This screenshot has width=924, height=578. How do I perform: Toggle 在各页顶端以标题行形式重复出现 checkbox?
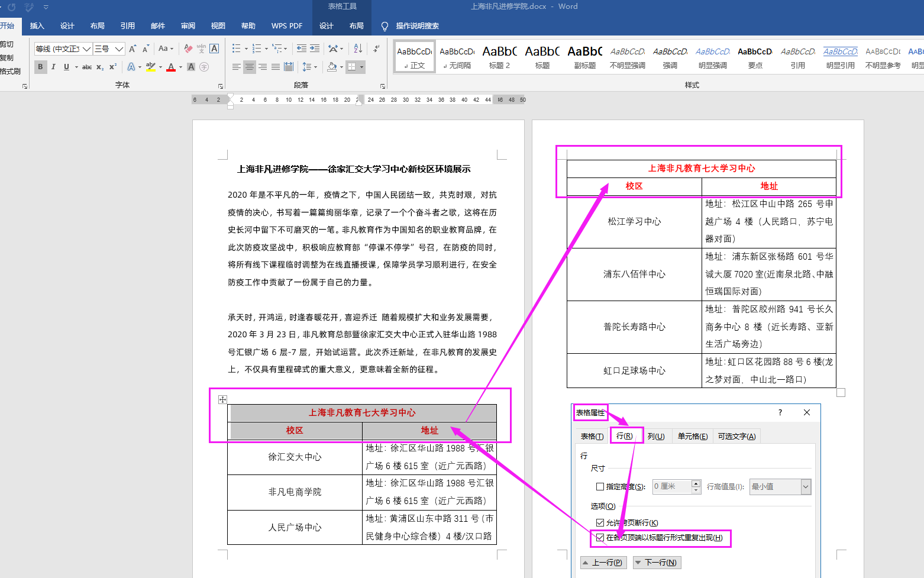[x=600, y=537]
